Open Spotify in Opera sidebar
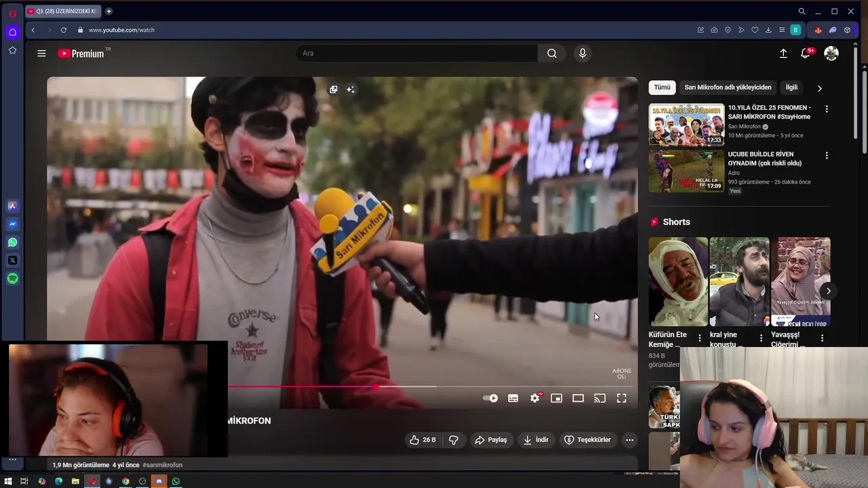This screenshot has height=488, width=868. 12,279
